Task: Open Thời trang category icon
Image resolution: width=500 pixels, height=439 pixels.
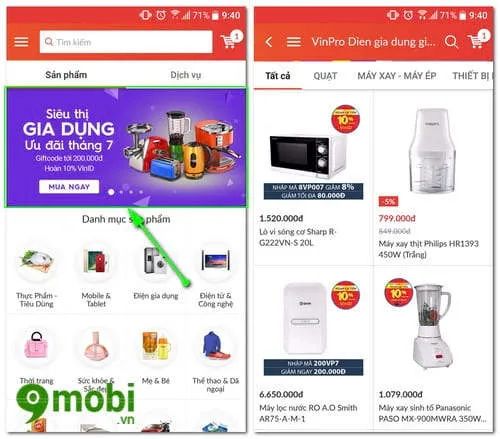Action: pyautogui.click(x=36, y=347)
